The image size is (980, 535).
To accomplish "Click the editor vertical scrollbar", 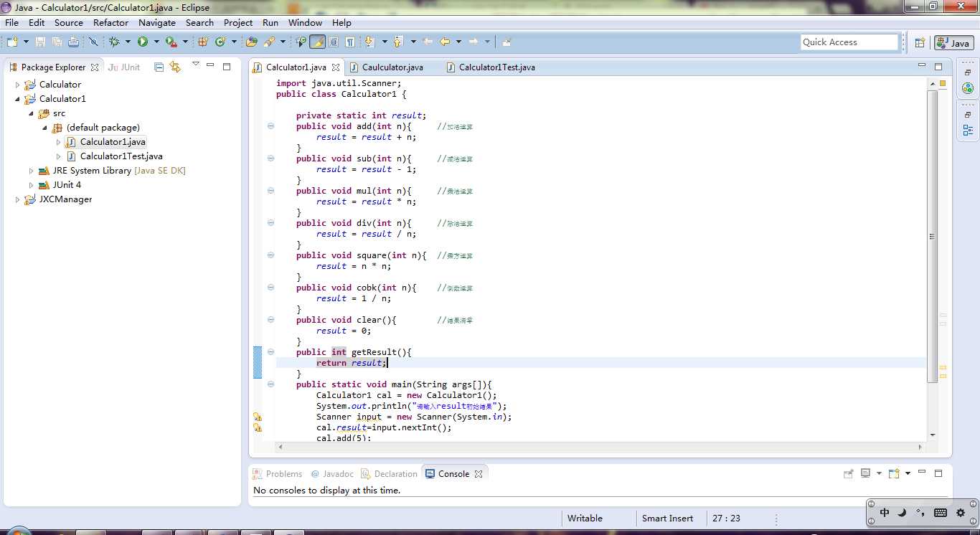I will [932, 237].
